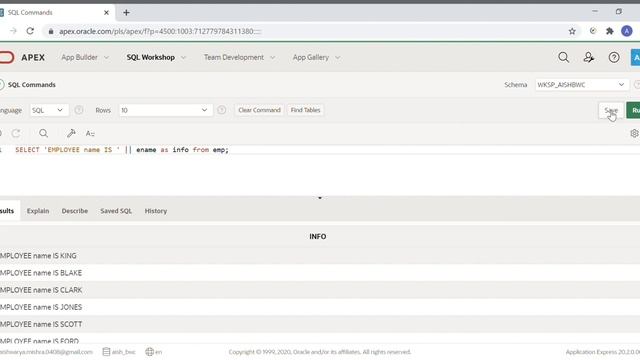Click the Save button

(x=611, y=110)
